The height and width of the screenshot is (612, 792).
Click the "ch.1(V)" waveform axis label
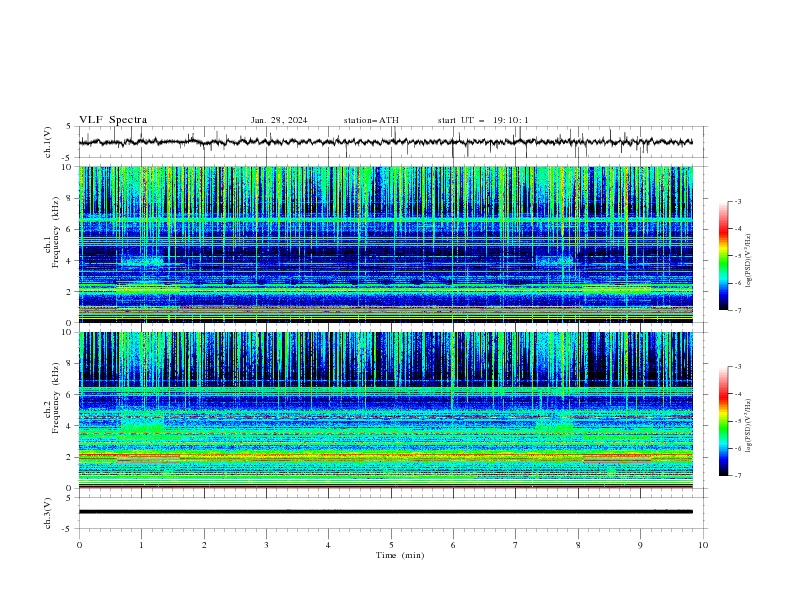click(48, 142)
